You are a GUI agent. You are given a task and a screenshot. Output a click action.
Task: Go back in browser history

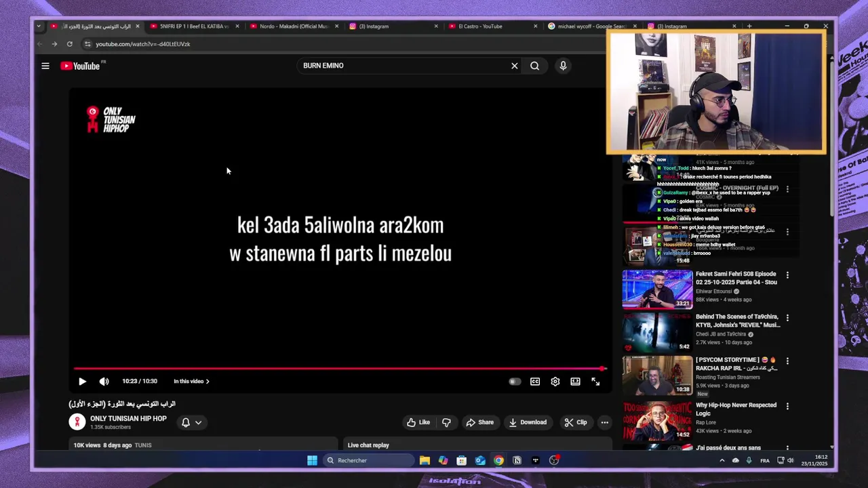[39, 44]
